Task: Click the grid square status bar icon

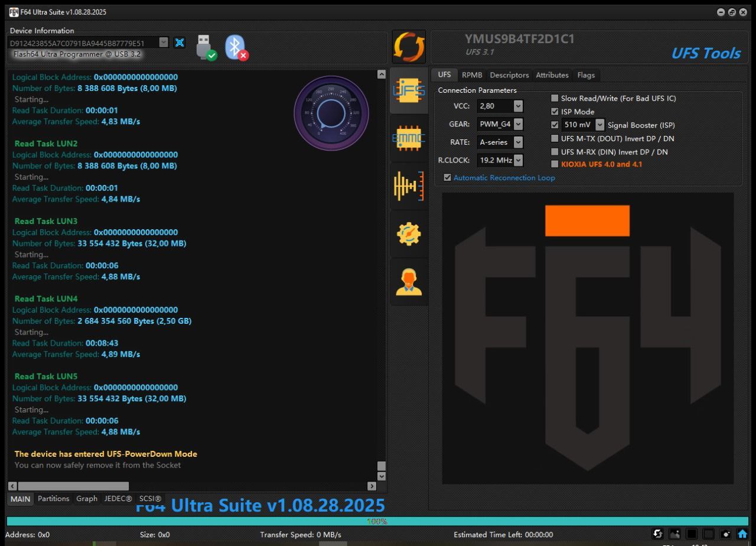Action: pos(709,534)
